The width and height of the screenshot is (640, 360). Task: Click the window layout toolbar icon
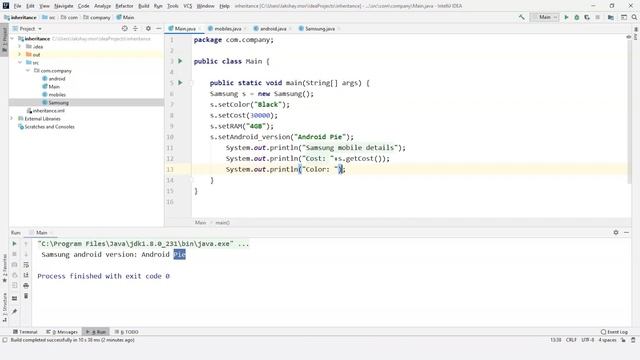(x=624, y=17)
